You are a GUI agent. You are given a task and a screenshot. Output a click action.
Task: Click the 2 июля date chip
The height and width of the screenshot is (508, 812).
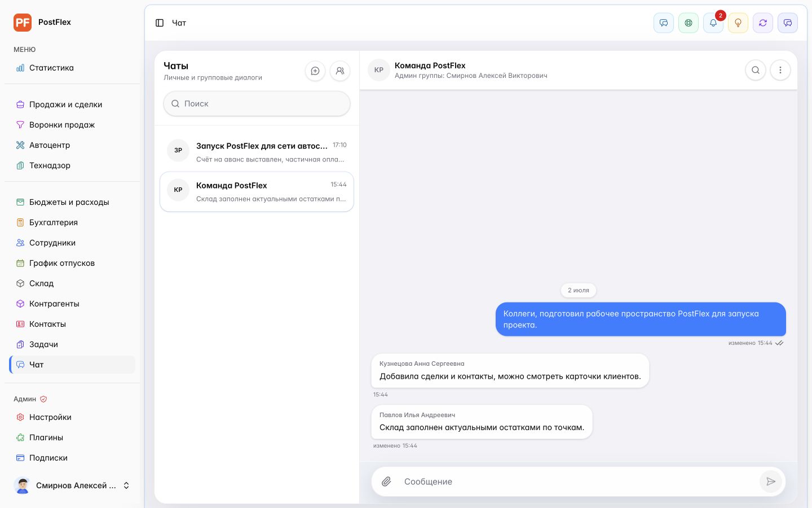coord(579,290)
